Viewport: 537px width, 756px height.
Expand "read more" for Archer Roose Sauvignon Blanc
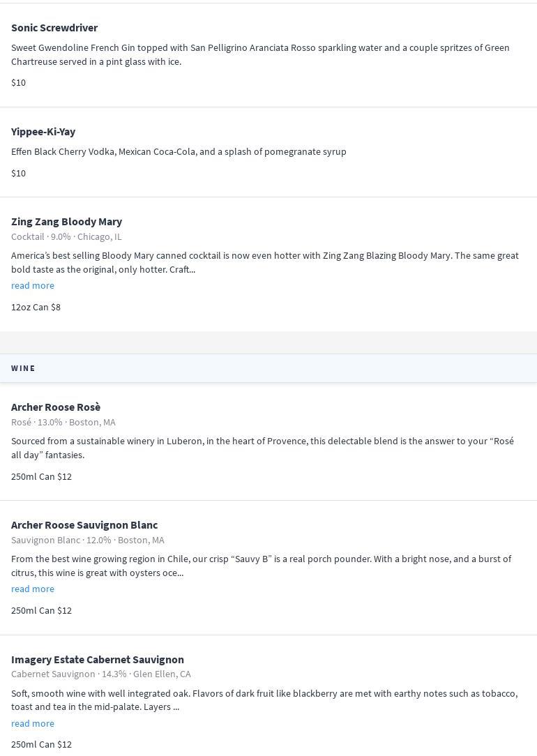(33, 589)
